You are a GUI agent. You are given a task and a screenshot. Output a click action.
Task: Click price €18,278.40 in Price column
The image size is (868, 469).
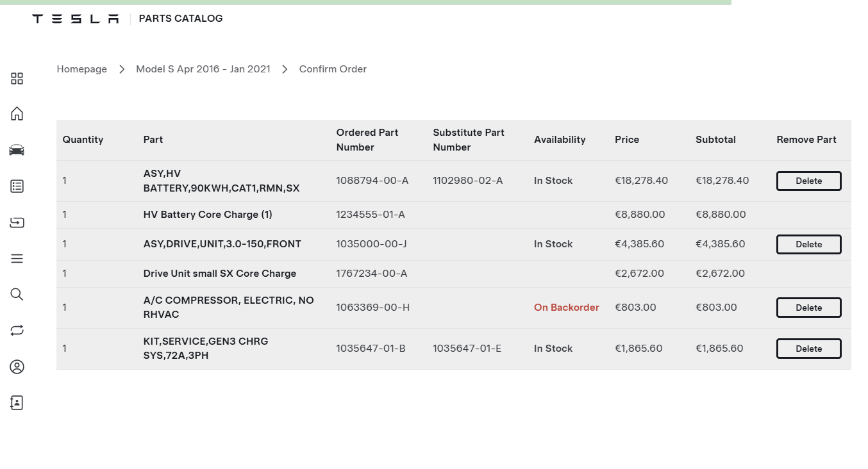click(641, 181)
